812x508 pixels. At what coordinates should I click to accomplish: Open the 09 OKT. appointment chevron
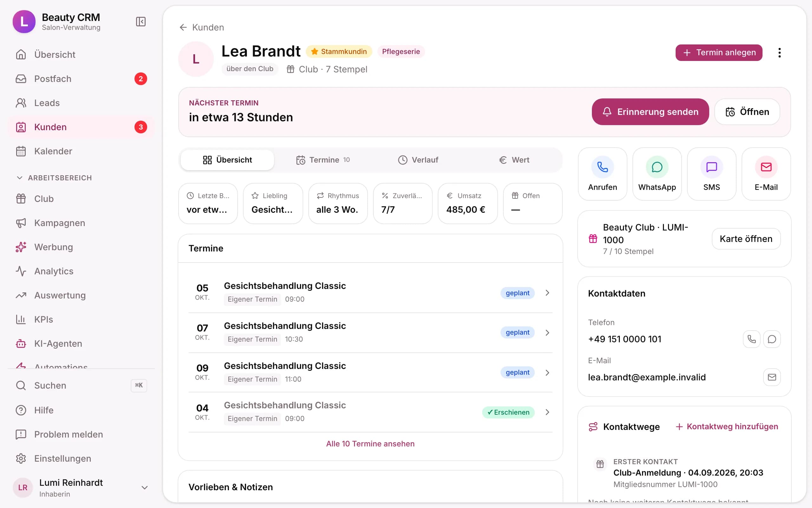point(547,373)
